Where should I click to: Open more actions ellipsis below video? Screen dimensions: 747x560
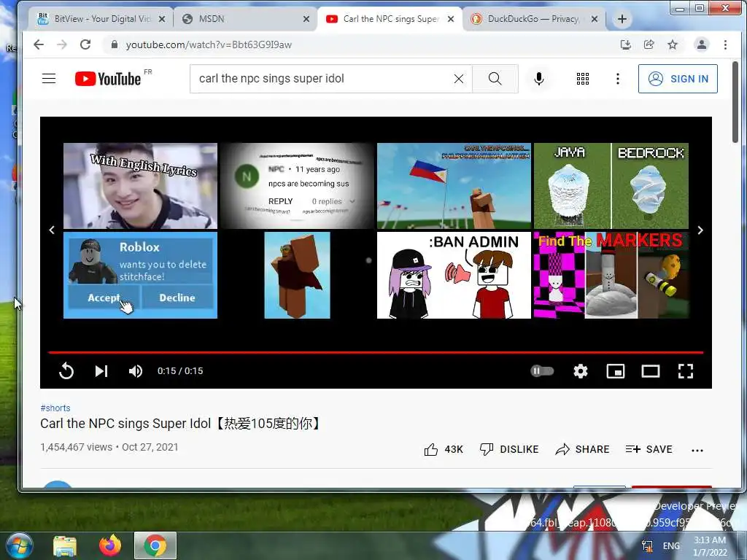(697, 451)
